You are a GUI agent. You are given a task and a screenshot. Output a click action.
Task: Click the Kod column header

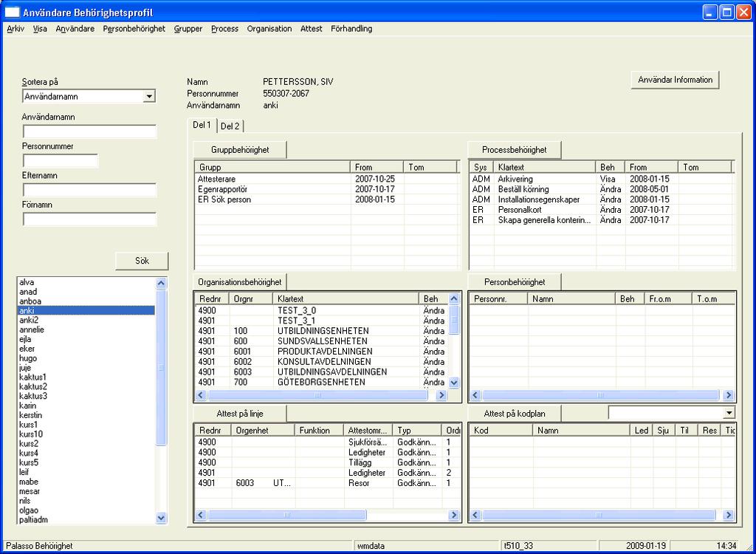[501, 431]
